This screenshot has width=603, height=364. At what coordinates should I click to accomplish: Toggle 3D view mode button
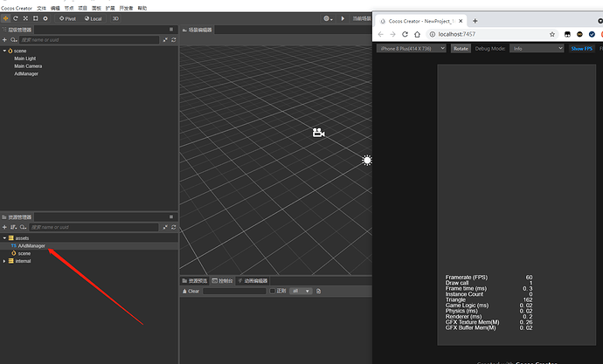(115, 18)
